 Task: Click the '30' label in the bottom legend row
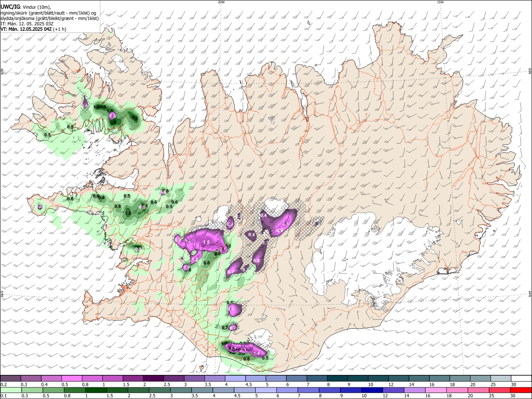(514, 396)
